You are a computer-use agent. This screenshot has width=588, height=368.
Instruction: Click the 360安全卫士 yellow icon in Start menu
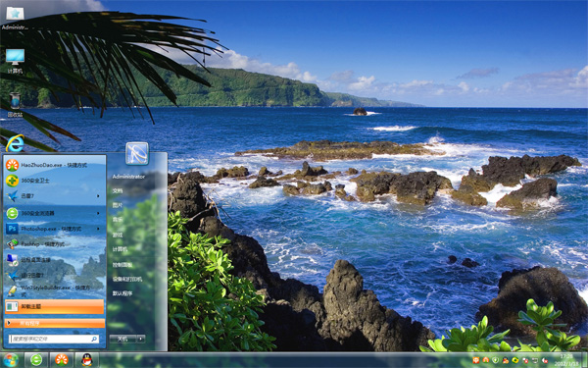coord(12,181)
